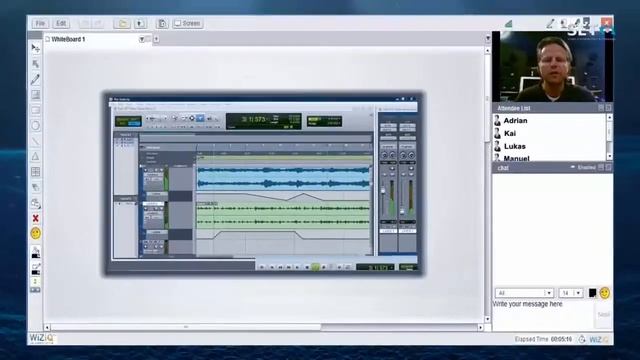Open the WhiteBoard 1 tab dropdown arrow
The height and width of the screenshot is (360, 640).
click(x=142, y=39)
